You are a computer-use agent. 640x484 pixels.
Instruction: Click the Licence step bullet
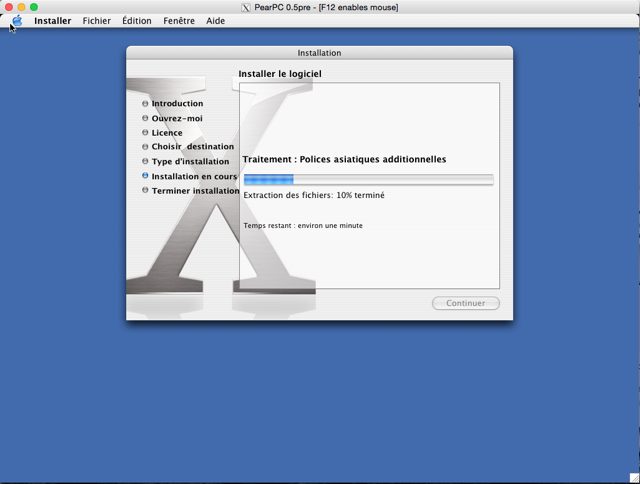[x=145, y=133]
